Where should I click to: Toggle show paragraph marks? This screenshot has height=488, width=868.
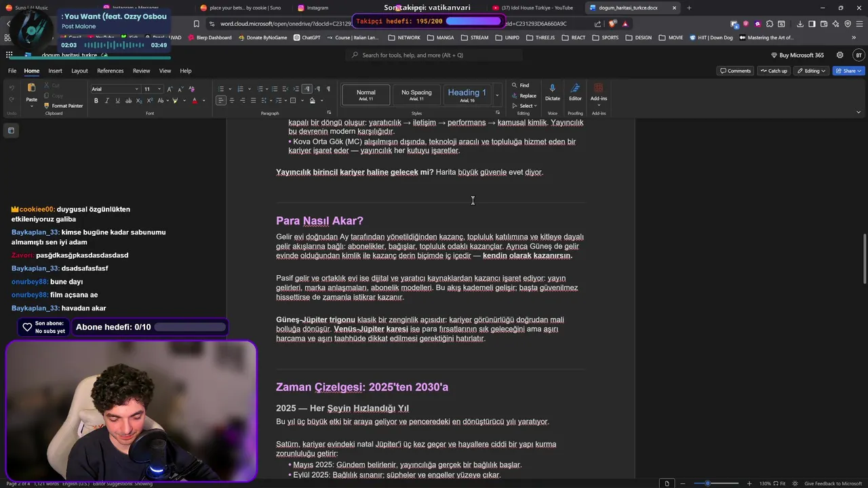click(328, 89)
